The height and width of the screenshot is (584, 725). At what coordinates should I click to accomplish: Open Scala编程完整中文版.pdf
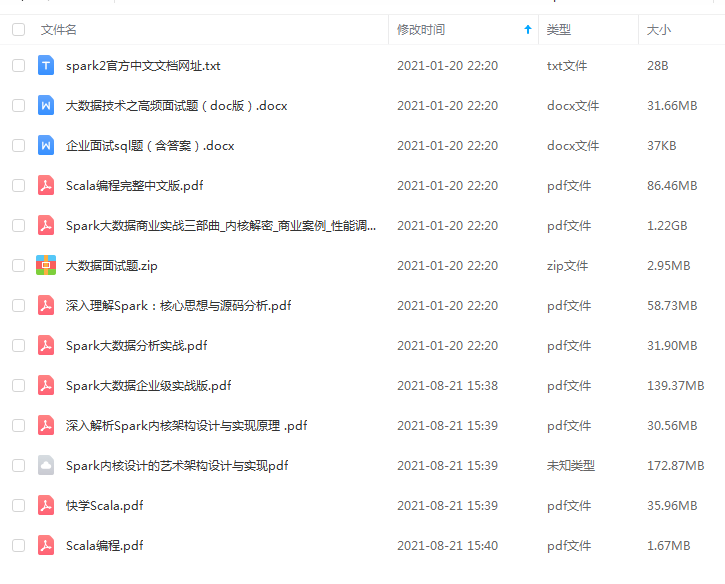point(135,186)
